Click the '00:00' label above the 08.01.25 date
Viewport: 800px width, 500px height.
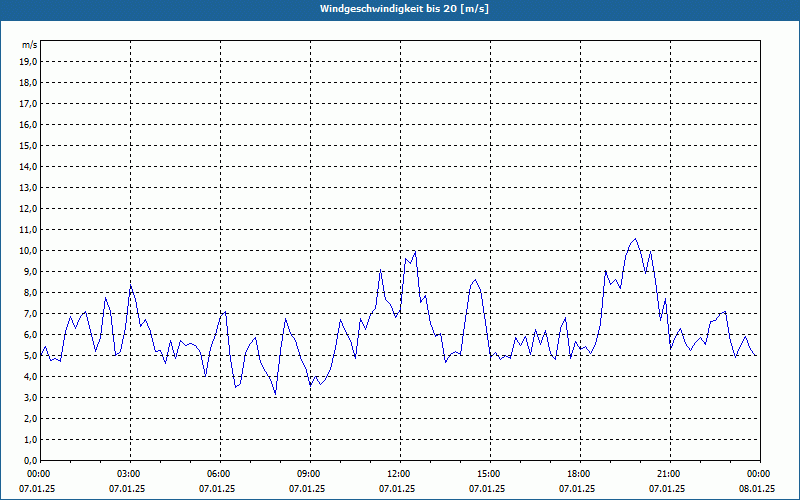(760, 474)
